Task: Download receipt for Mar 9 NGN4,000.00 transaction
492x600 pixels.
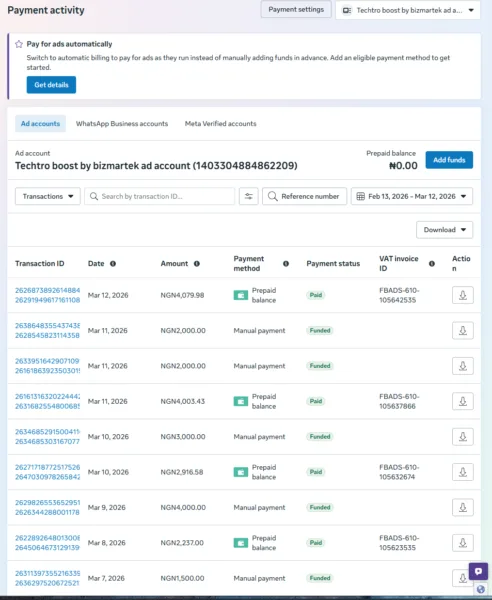Action: point(463,507)
